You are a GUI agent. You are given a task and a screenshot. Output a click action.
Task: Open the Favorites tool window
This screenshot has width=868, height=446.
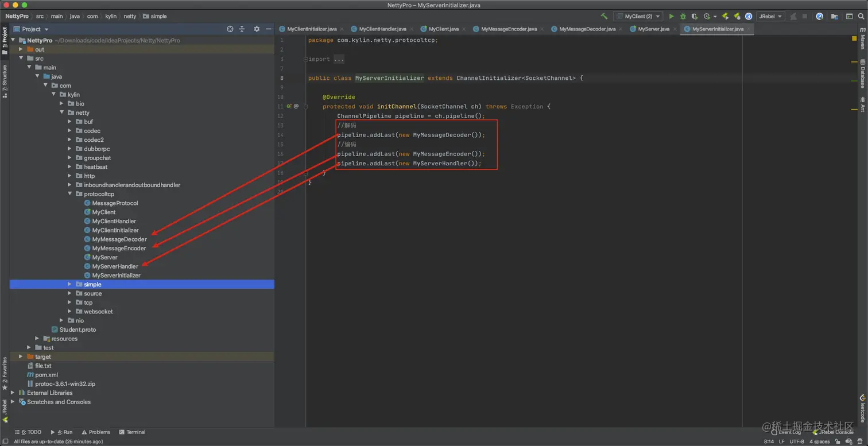pos(5,374)
